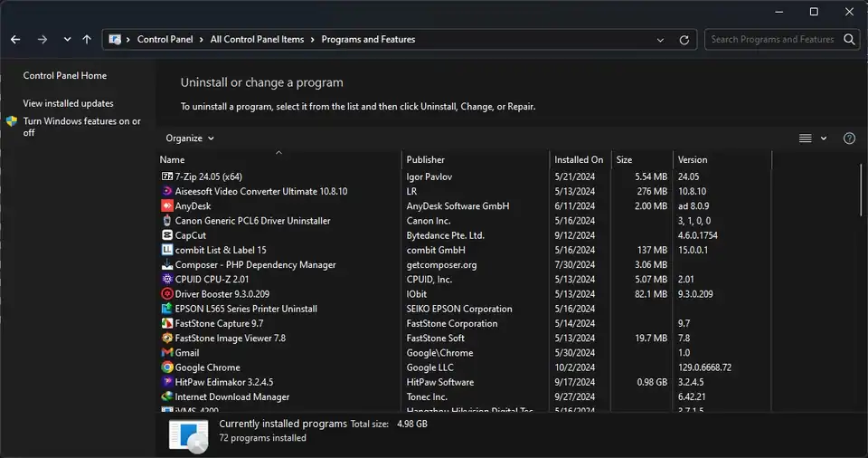This screenshot has width=868, height=458.
Task: Click the Driver Booster icon
Action: [x=166, y=294]
